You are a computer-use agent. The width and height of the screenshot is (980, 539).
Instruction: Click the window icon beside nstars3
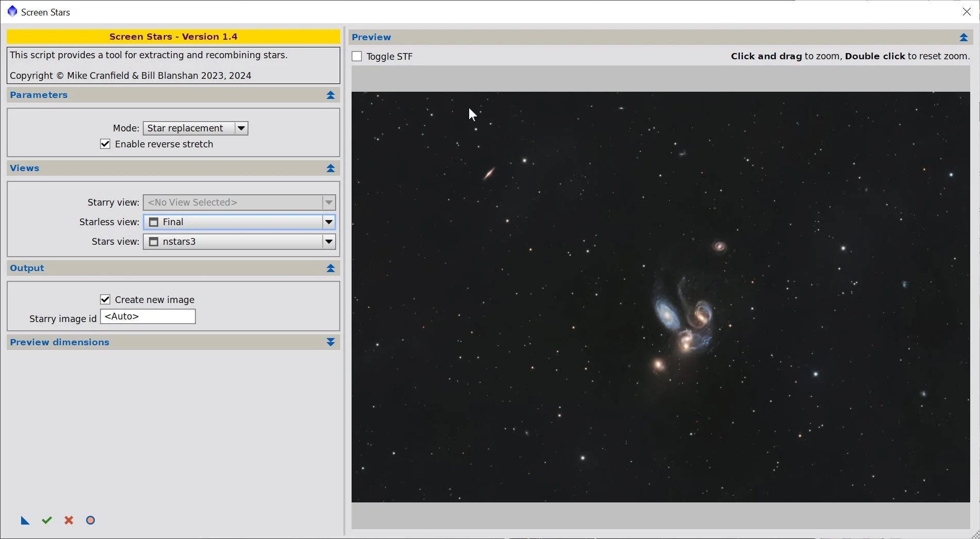(153, 242)
